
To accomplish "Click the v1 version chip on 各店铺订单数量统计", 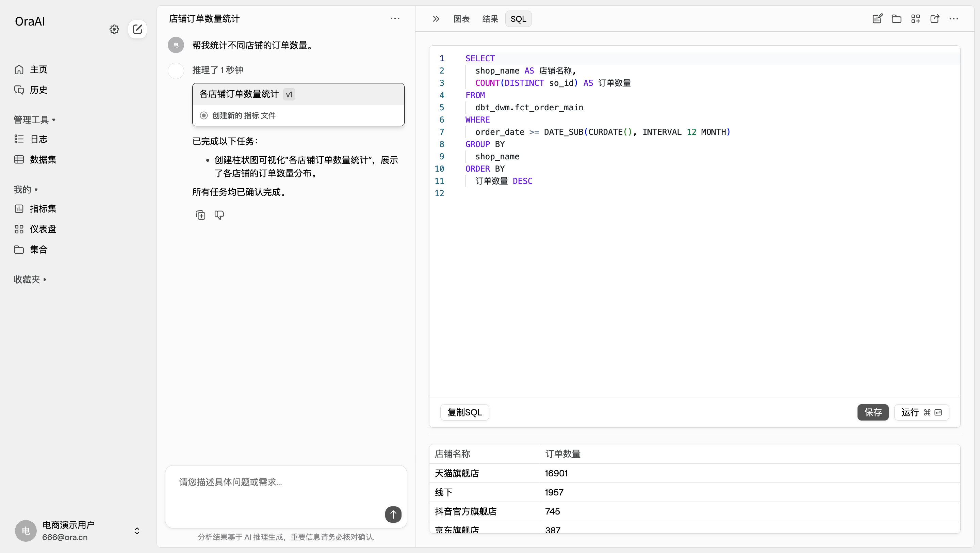I will (289, 94).
